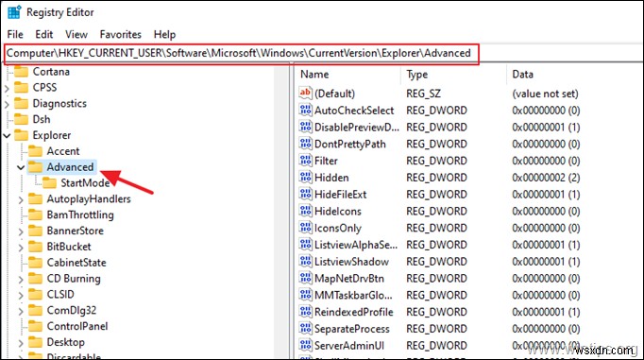Select the DisablePreviewD... value name
This screenshot has height=360, width=644.
tap(357, 128)
